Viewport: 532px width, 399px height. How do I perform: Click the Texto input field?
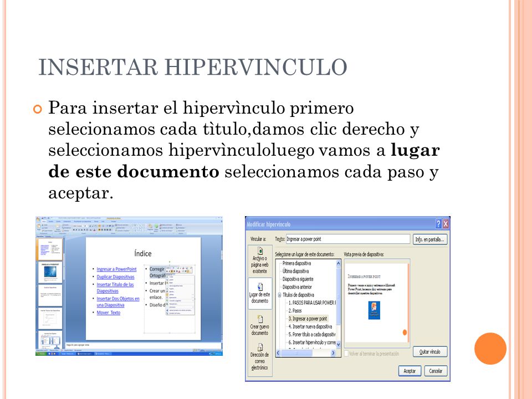point(348,239)
